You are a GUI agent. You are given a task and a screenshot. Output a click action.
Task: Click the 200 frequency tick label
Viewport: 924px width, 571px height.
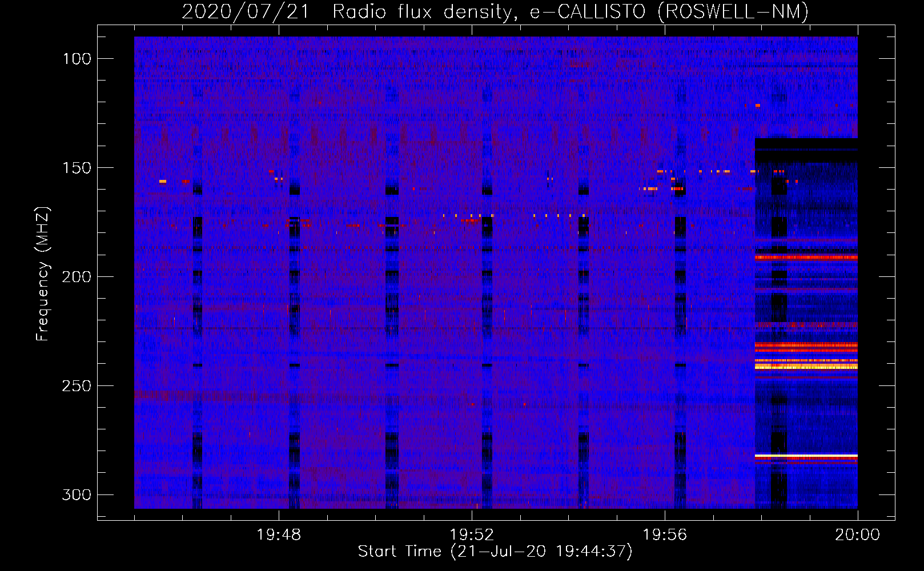pos(77,277)
